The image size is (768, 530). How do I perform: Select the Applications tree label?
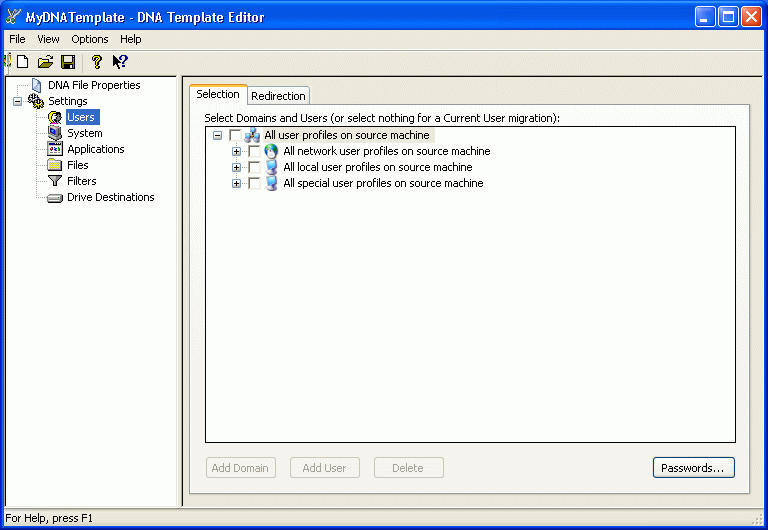[x=96, y=149]
